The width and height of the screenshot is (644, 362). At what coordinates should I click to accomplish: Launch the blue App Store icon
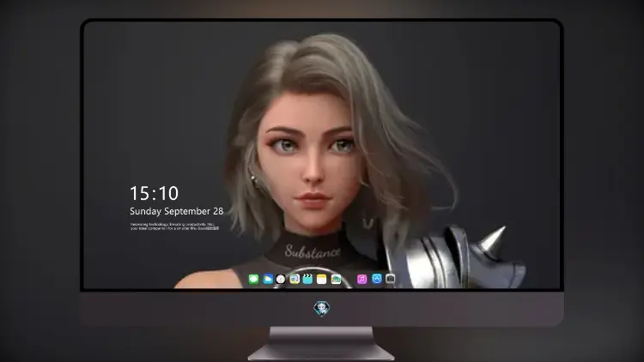point(377,279)
